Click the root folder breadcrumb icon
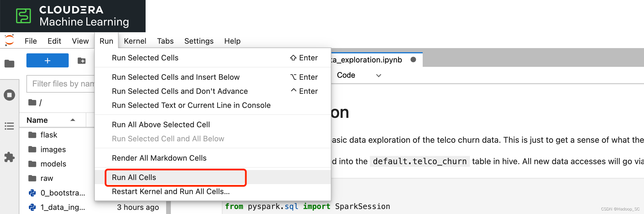Image resolution: width=644 pixels, height=214 pixels. point(32,102)
